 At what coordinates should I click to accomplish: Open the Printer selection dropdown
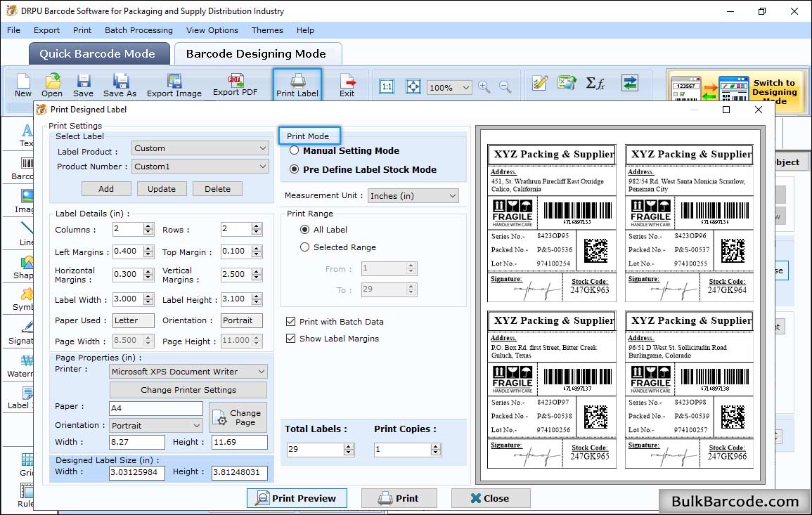tap(188, 372)
